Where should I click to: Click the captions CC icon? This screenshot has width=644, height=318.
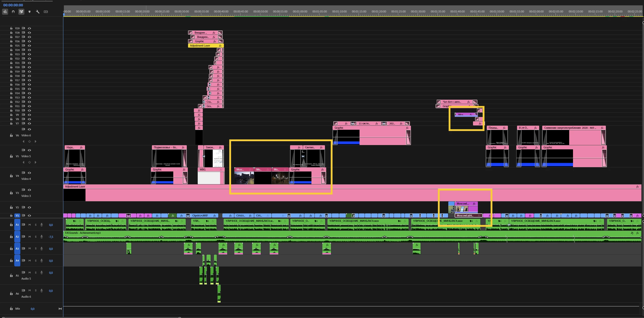pyautogui.click(x=46, y=12)
